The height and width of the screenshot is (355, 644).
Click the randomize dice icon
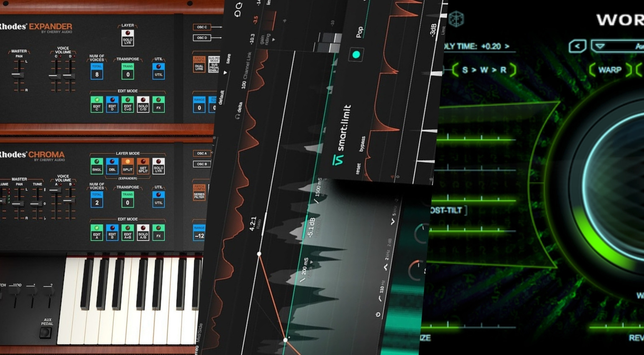pos(456,19)
